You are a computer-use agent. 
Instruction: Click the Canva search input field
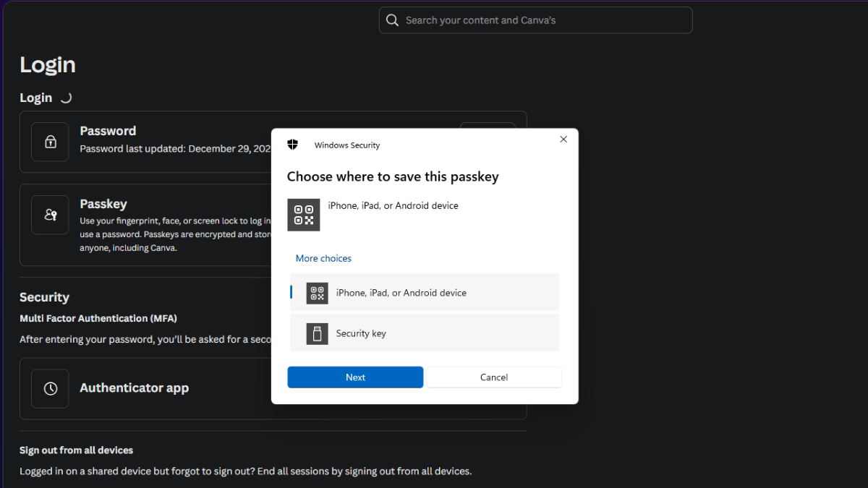tap(535, 20)
